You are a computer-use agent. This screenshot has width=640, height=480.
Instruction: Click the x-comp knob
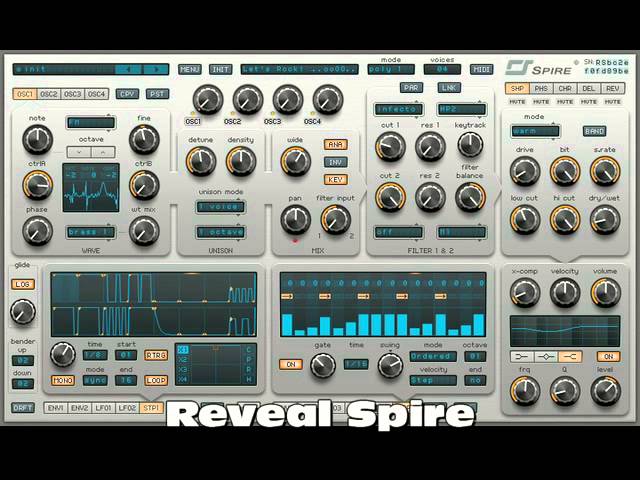(525, 293)
